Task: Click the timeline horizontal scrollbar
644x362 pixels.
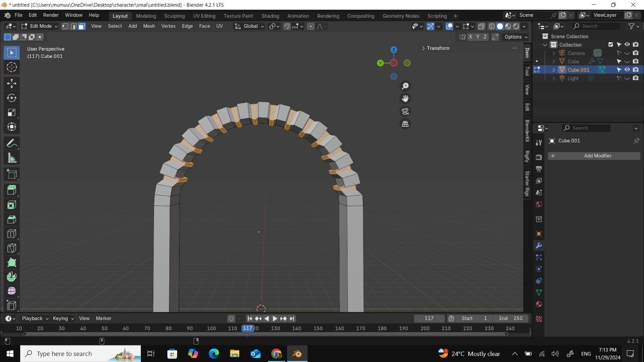Action: click(266, 334)
